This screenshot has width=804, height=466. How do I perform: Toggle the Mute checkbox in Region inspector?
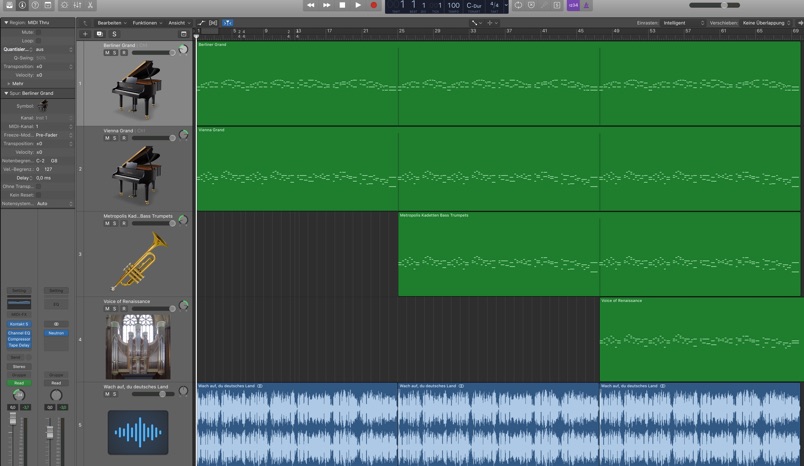(38, 32)
